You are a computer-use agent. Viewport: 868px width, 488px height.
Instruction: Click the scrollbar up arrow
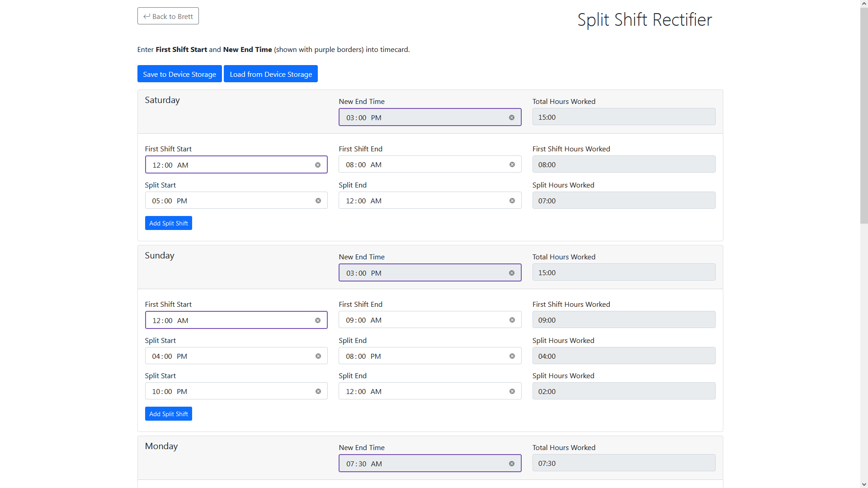coord(864,4)
